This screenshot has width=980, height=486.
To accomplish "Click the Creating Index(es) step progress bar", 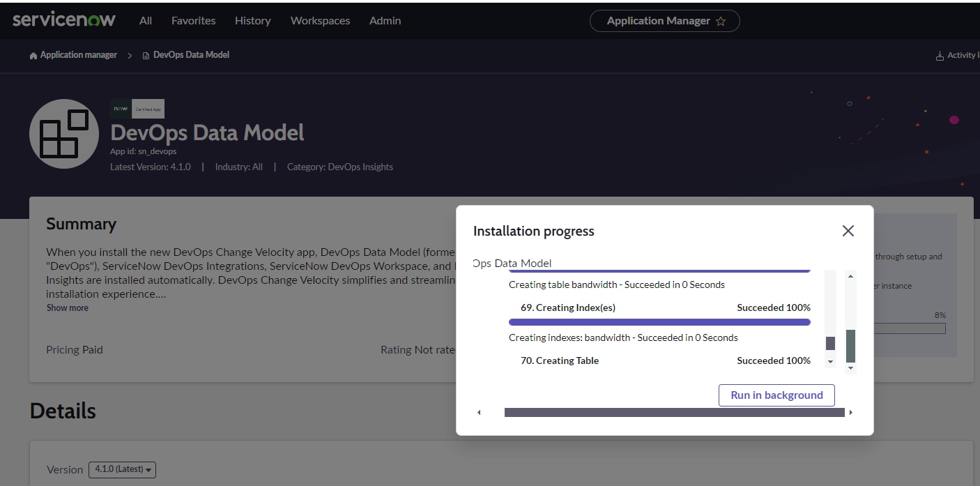I will pyautogui.click(x=659, y=322).
